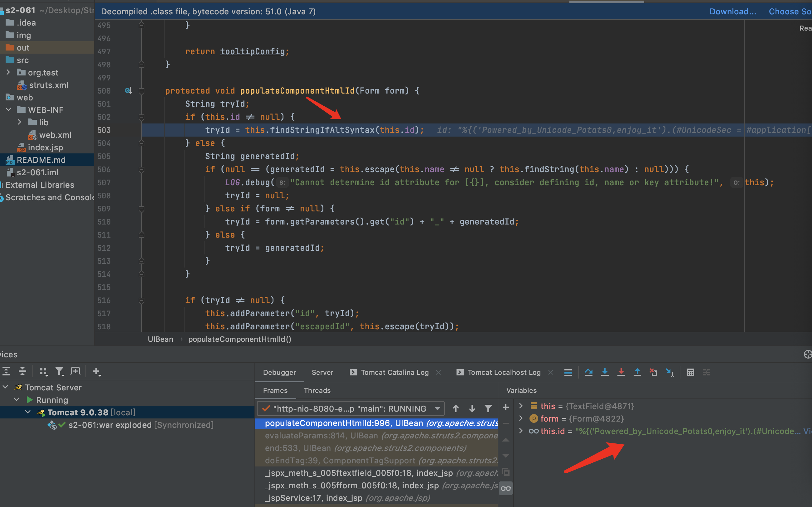Screen dimensions: 812x507
Task: Click Duplicate Watch copy icon in Variables
Action: pyautogui.click(x=506, y=472)
